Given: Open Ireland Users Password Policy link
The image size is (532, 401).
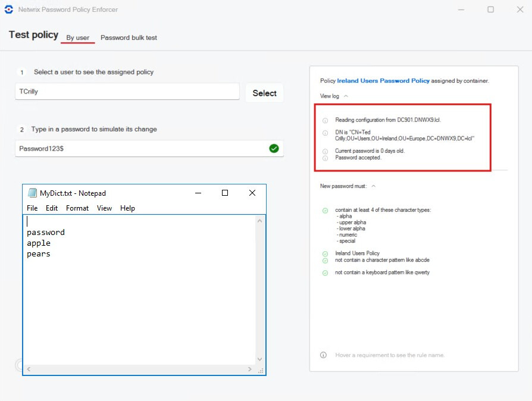Looking at the screenshot, I should point(383,80).
